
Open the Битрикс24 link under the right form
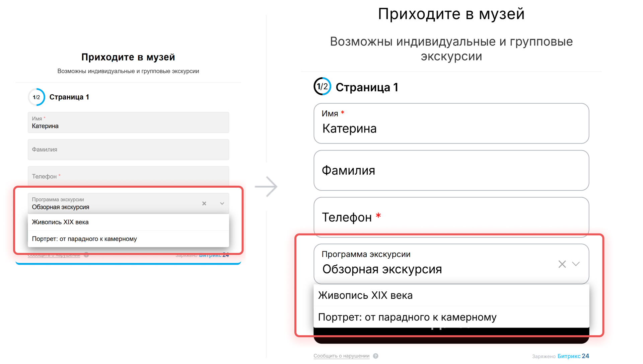click(x=573, y=356)
